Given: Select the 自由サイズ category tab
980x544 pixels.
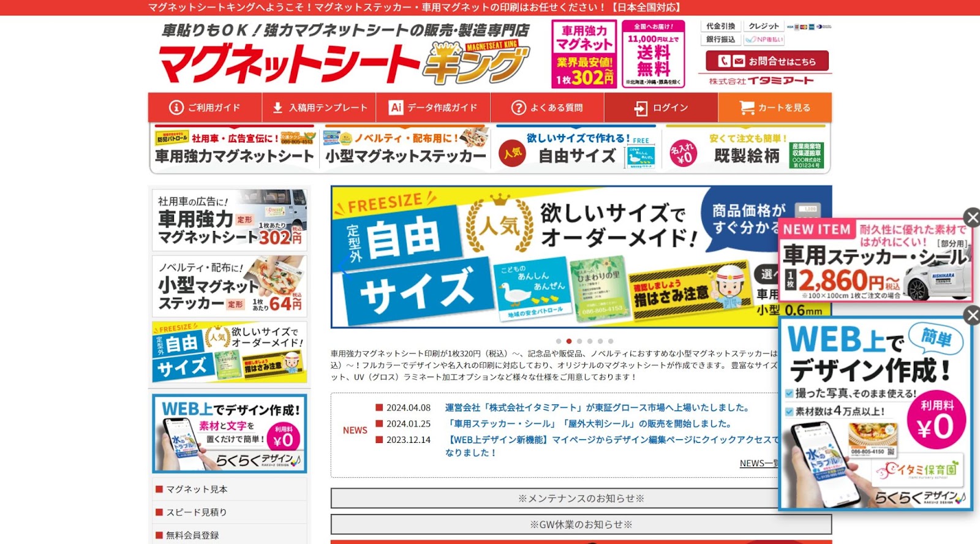Looking at the screenshot, I should point(576,148).
